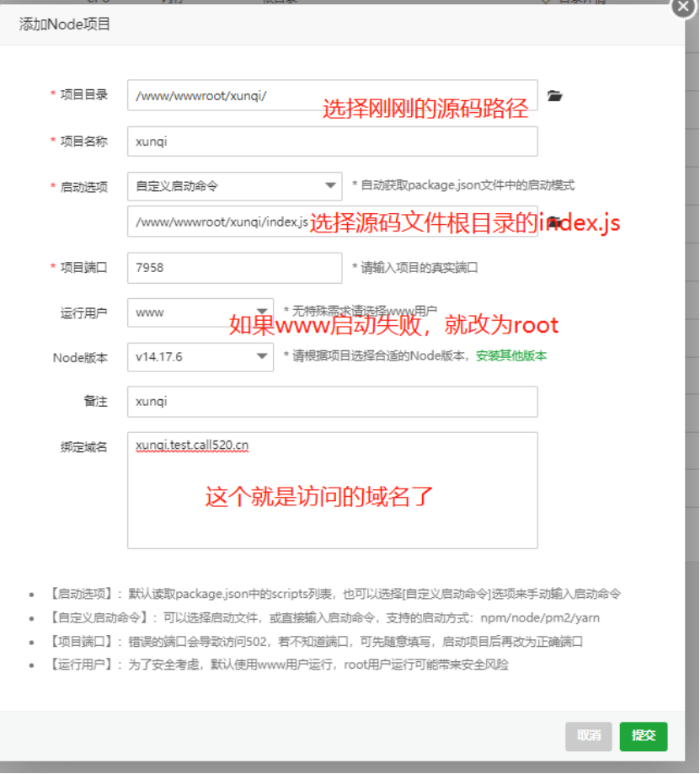This screenshot has height=774, width=700.
Task: Close the 添加Node项目 dialog
Action: pos(682,8)
